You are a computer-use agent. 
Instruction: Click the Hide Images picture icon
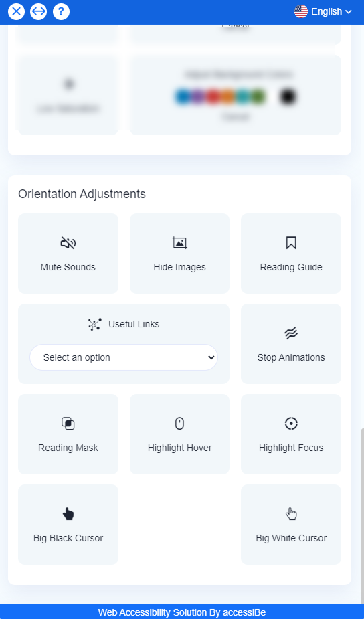click(179, 243)
